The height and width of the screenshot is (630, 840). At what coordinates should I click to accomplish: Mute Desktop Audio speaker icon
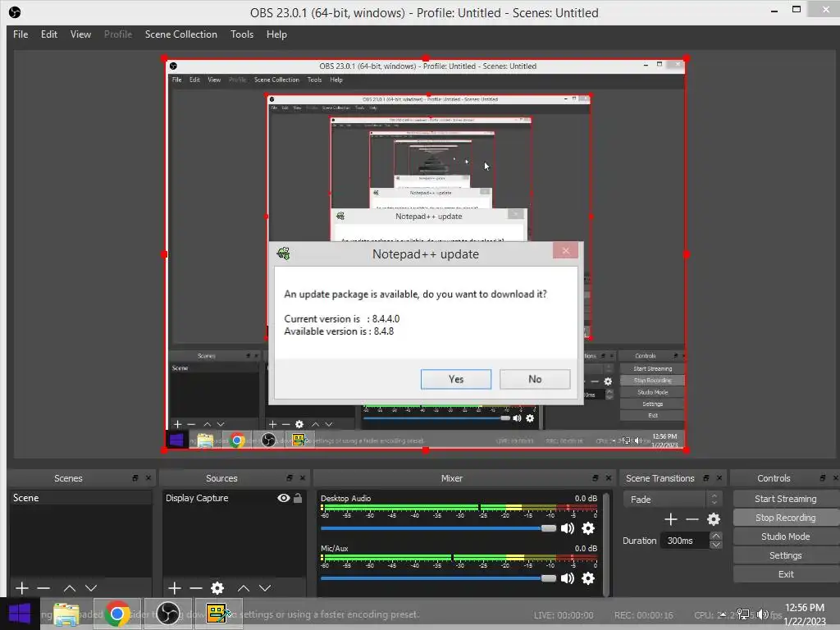[x=568, y=528]
